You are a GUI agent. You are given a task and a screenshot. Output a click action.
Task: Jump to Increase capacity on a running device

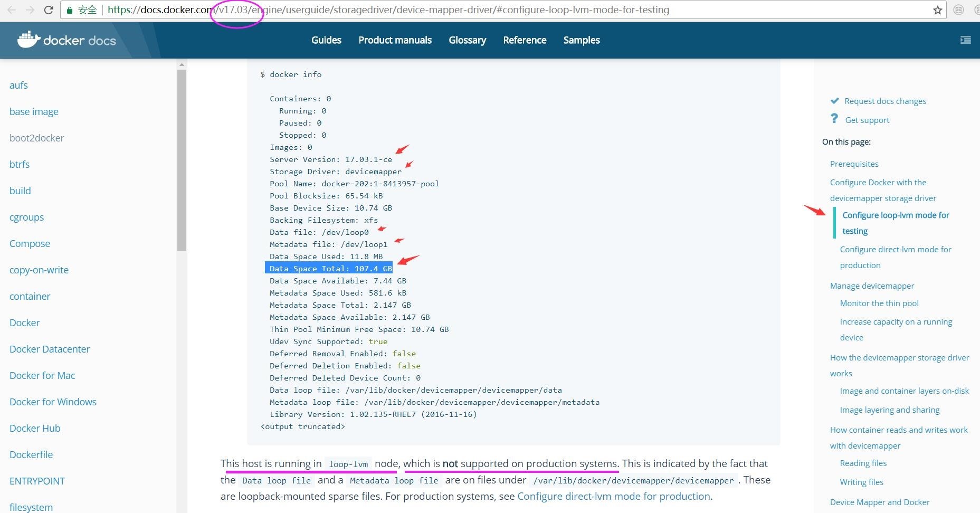click(896, 329)
